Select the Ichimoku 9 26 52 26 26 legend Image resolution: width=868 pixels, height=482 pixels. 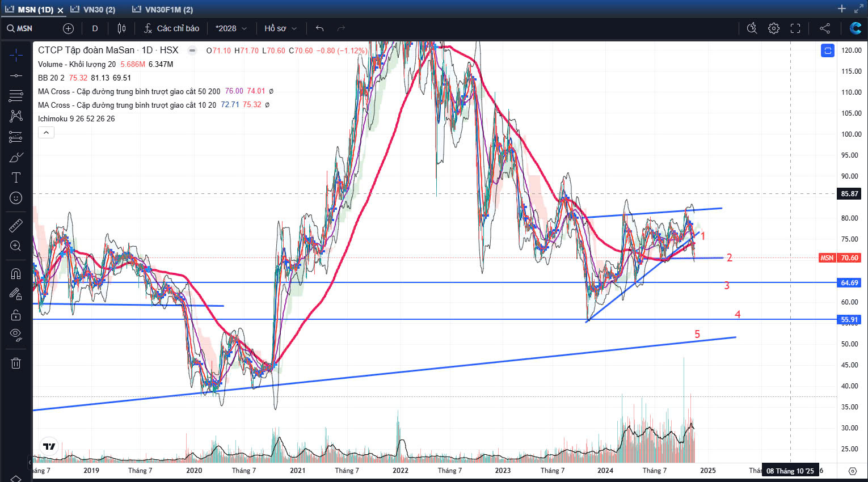(x=76, y=119)
